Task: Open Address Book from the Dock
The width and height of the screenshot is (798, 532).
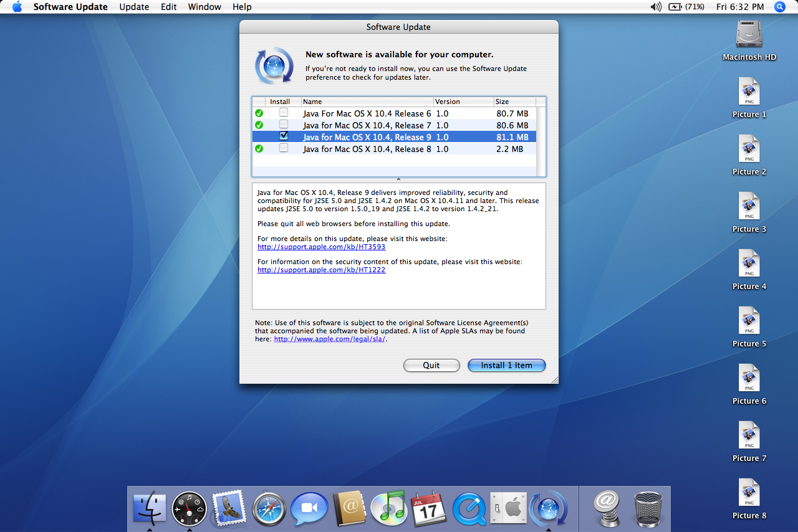Action: pos(349,508)
